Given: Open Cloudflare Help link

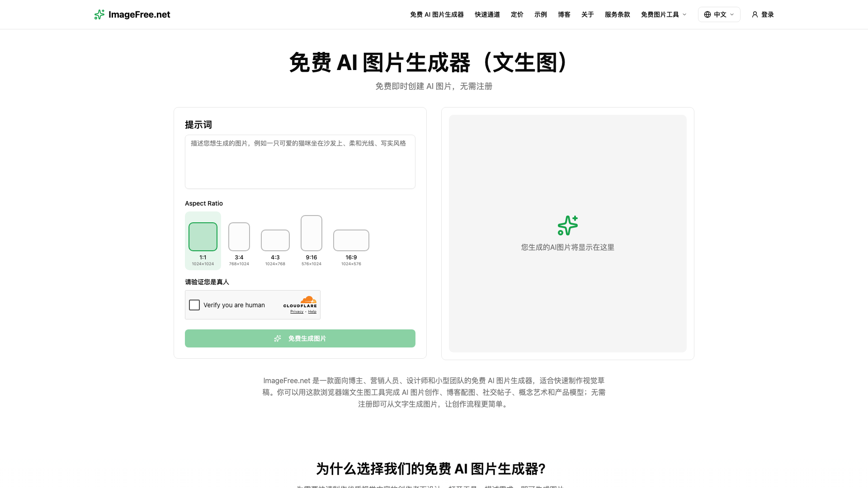Looking at the screenshot, I should click(x=312, y=311).
